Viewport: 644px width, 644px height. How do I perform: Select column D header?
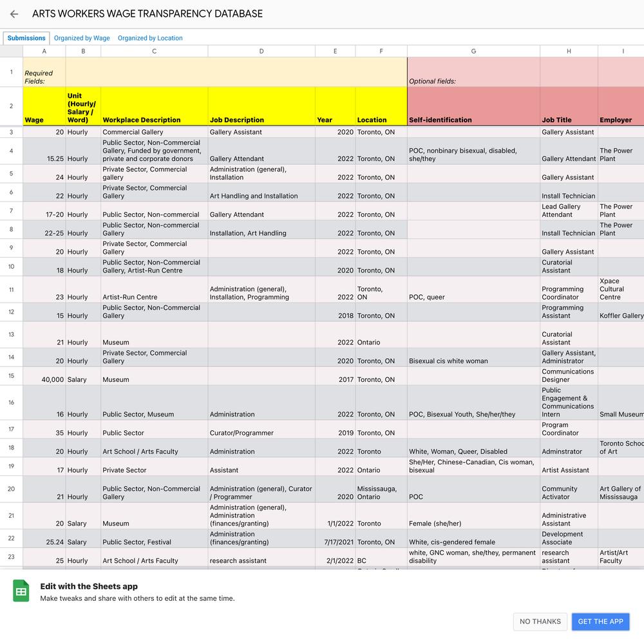(261, 52)
